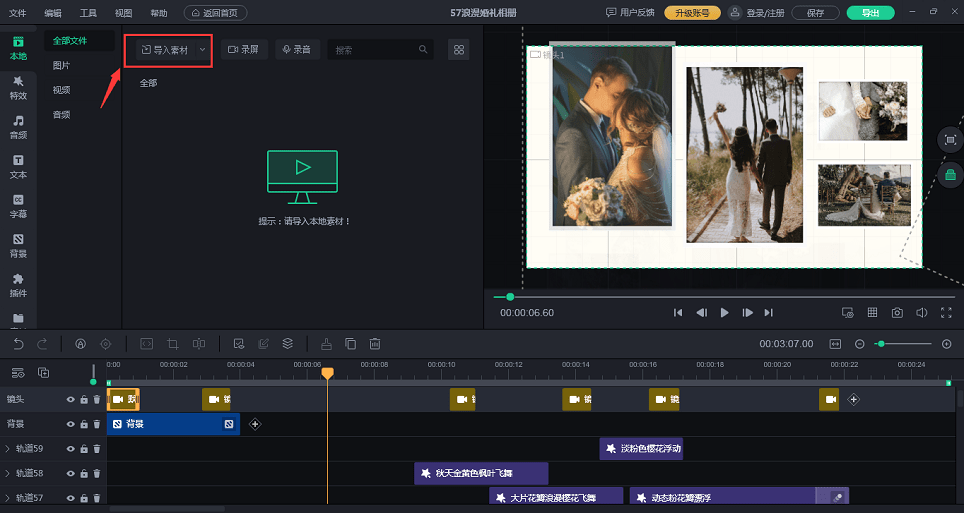
Task: Toggle the preview grid overlay icon
Action: tap(872, 312)
